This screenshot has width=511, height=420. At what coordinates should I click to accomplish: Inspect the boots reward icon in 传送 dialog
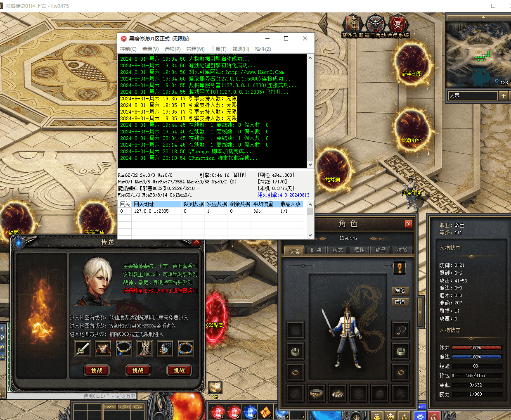144,349
